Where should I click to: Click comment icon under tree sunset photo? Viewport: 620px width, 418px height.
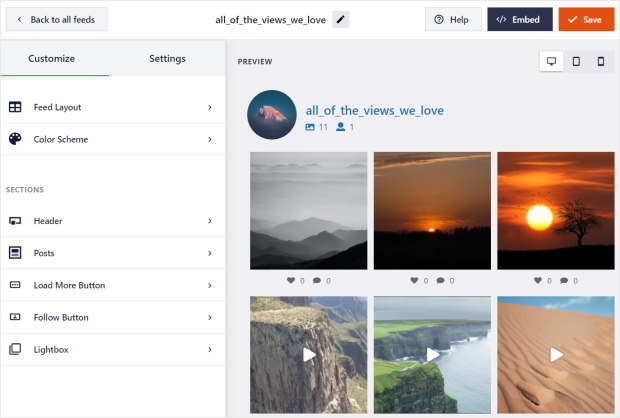564,280
